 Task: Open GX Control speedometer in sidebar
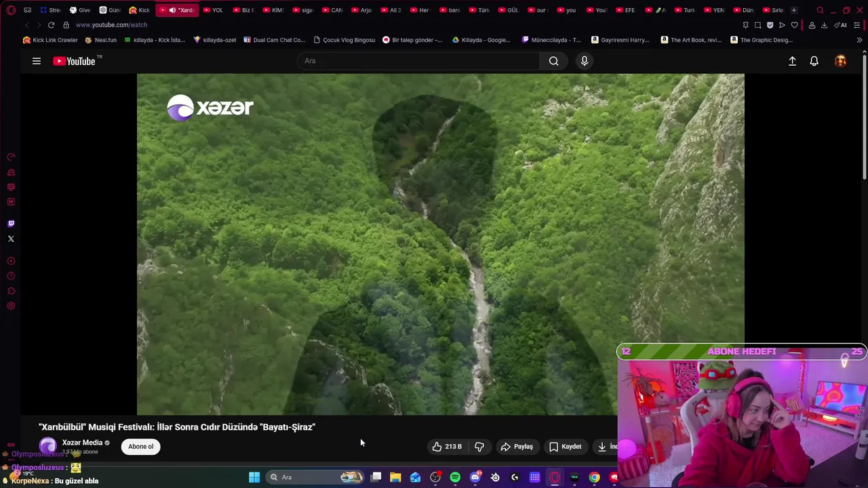pos(11,157)
